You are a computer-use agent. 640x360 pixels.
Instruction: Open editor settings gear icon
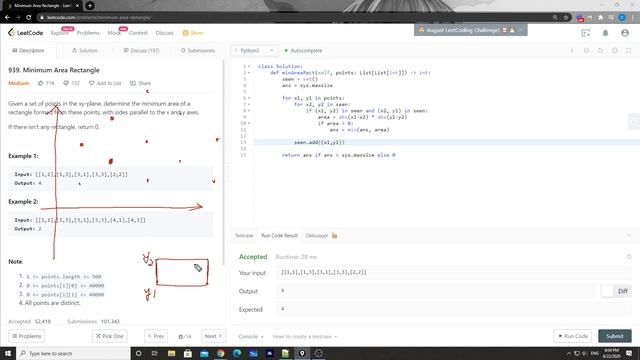pos(614,50)
